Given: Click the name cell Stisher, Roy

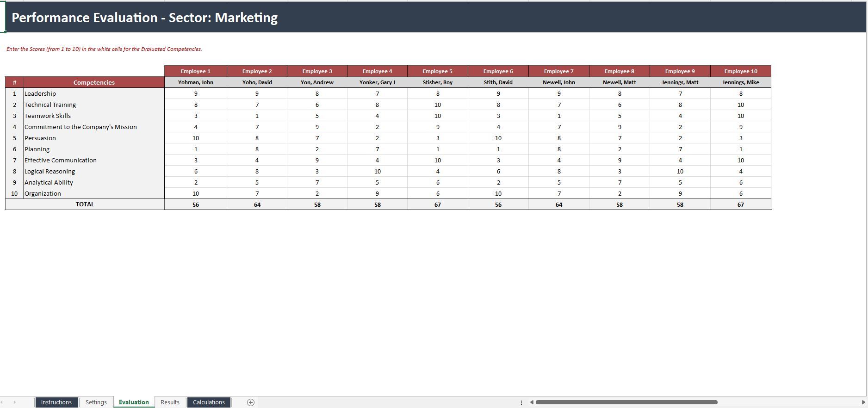Looking at the screenshot, I should (x=438, y=82).
